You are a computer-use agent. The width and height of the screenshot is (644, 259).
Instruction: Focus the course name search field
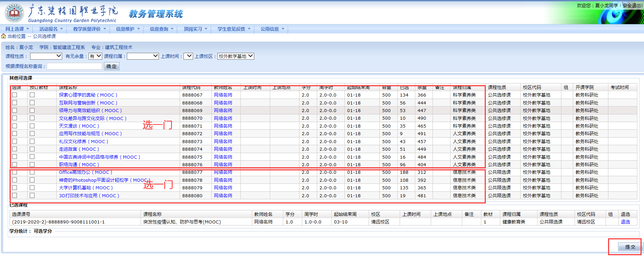(x=74, y=66)
